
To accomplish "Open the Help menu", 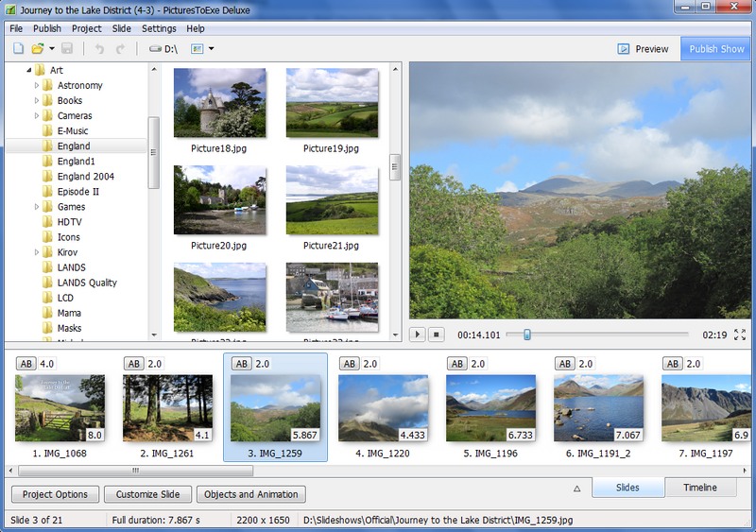I will [x=196, y=28].
